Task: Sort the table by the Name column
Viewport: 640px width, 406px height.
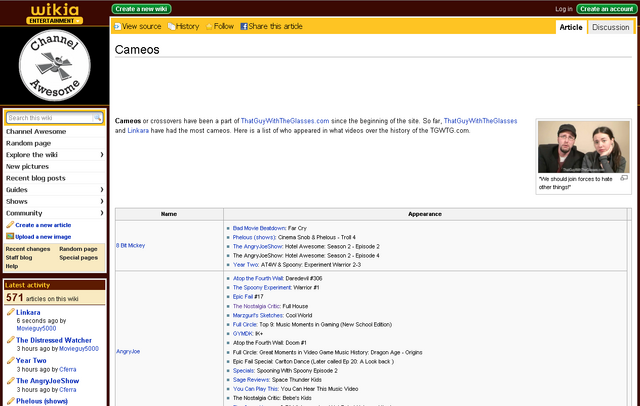Action: pyautogui.click(x=169, y=214)
